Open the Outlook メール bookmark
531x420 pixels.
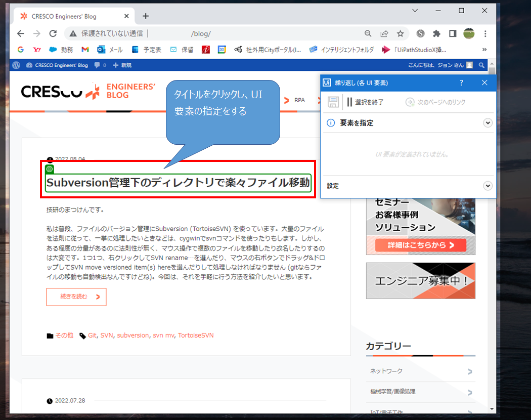click(110, 50)
